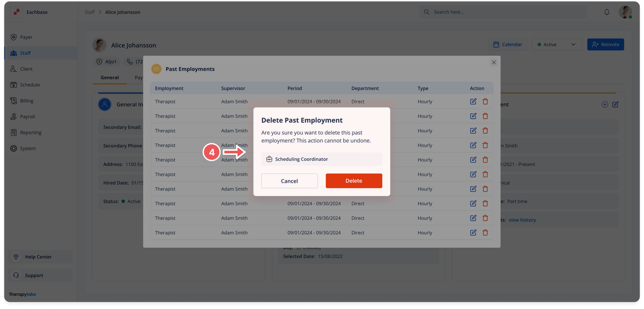The height and width of the screenshot is (309, 644).
Task: Click the Past Employments header icon
Action: click(156, 69)
